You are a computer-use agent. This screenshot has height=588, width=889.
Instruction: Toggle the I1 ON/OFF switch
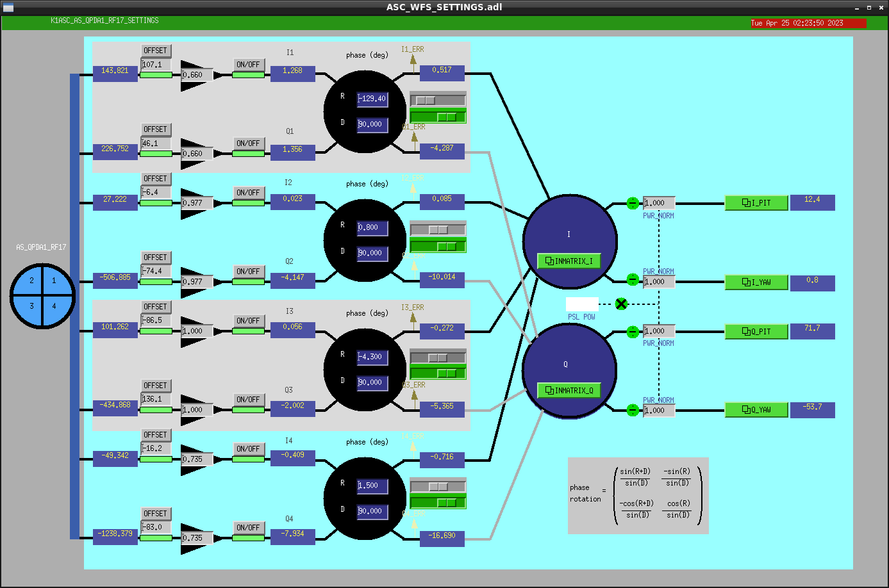248,65
